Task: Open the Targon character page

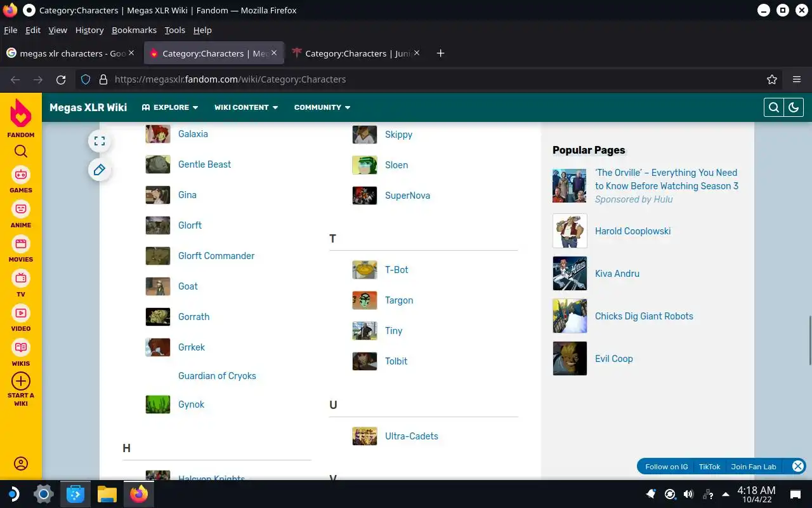Action: point(398,300)
